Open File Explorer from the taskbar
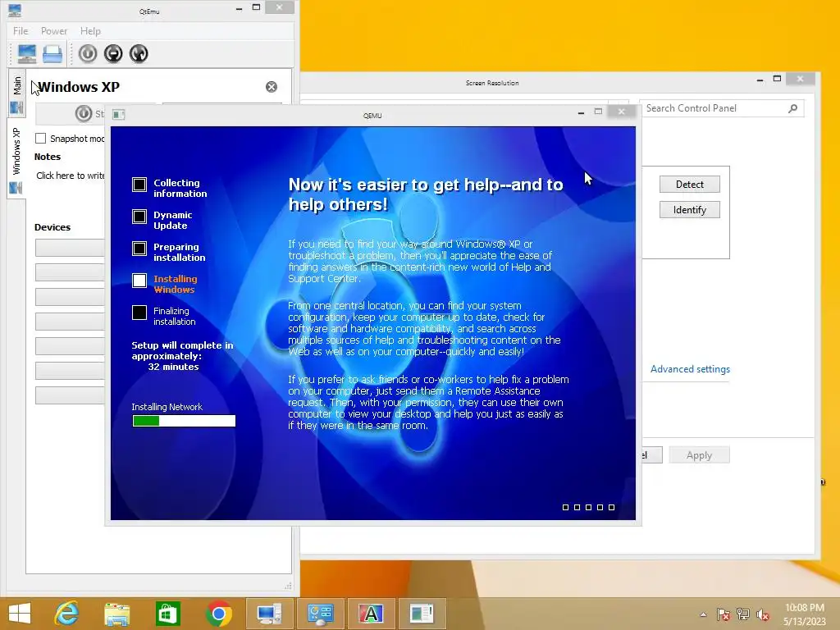The image size is (840, 630). pyautogui.click(x=116, y=614)
